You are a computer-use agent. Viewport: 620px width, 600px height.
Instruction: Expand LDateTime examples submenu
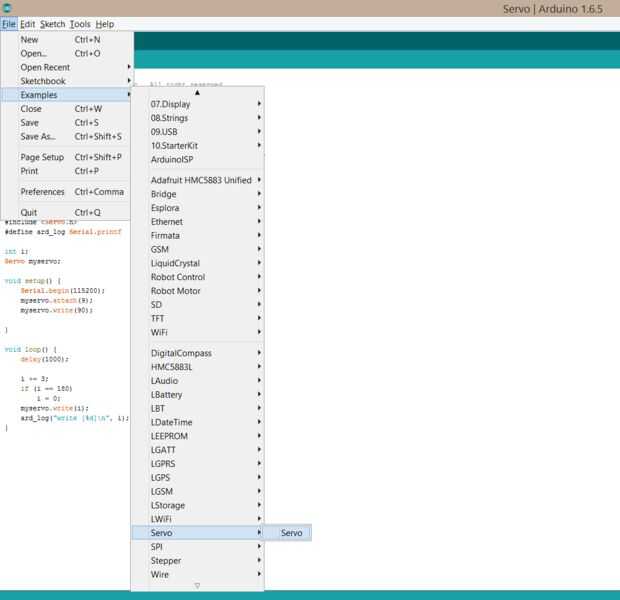pos(198,422)
